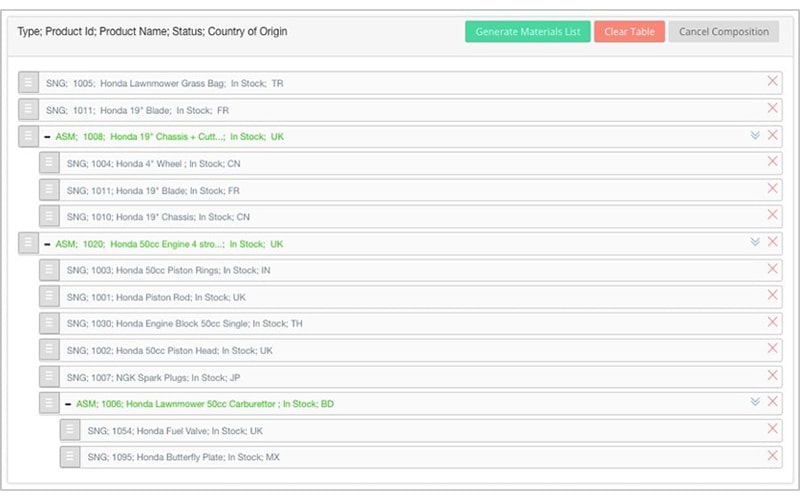
Task: Select SNG 1007 NGK Spark Plugs text
Action: coord(153,378)
